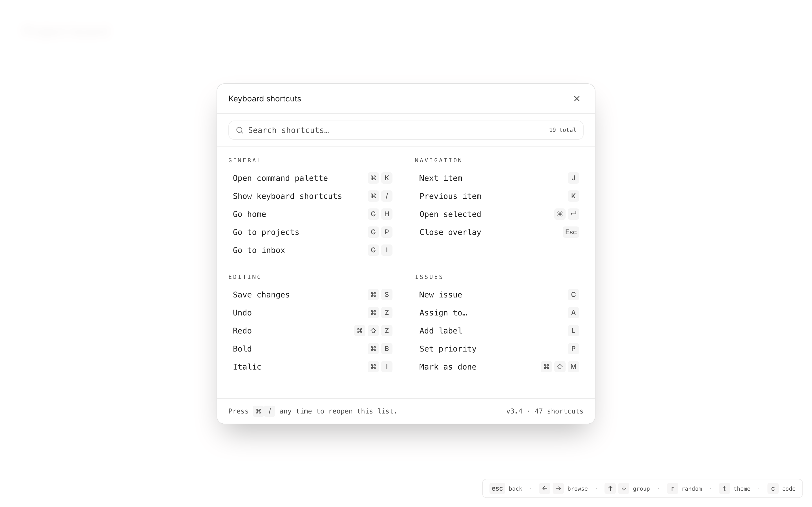The height and width of the screenshot is (507, 812).
Task: Click the down arrow group key
Action: 623,488
